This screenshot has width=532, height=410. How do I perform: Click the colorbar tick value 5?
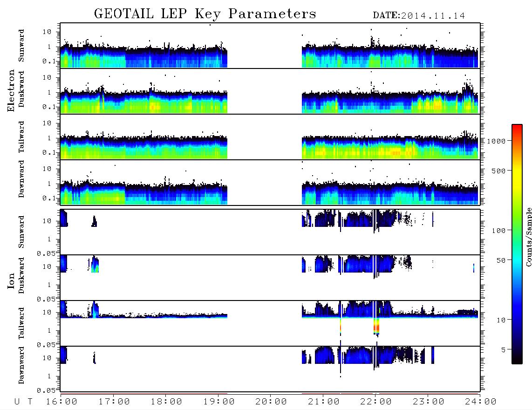[x=503, y=350]
